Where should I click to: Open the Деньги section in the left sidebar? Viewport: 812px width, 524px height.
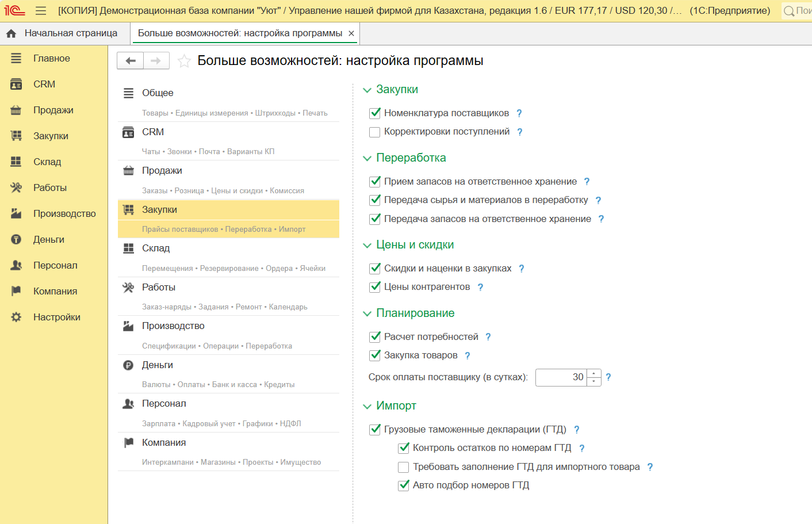click(x=48, y=239)
